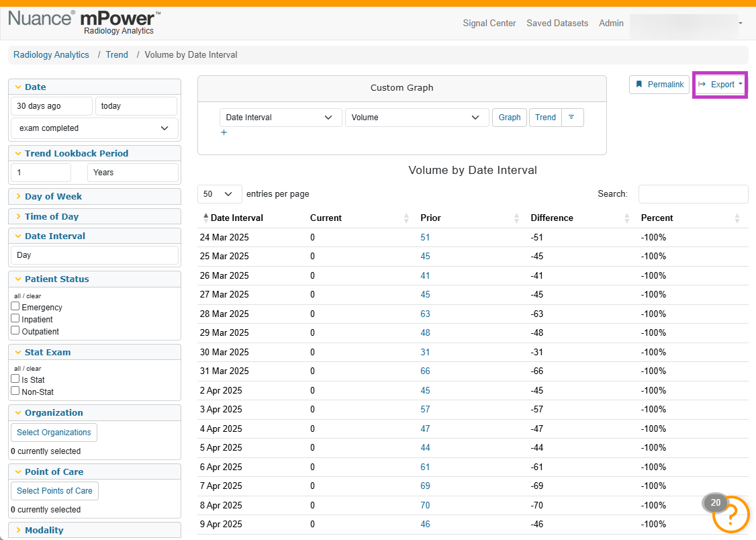Click the Permalink bookmark icon
Screen dimensions: 756x540
coord(639,85)
